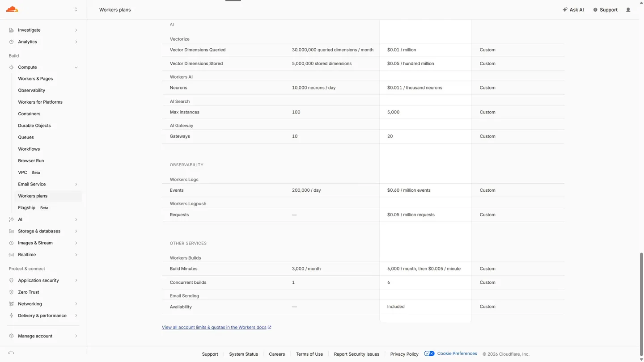Viewport: 644px width, 362px height.
Task: Expand the Analytics menu chevron
Action: 76,42
